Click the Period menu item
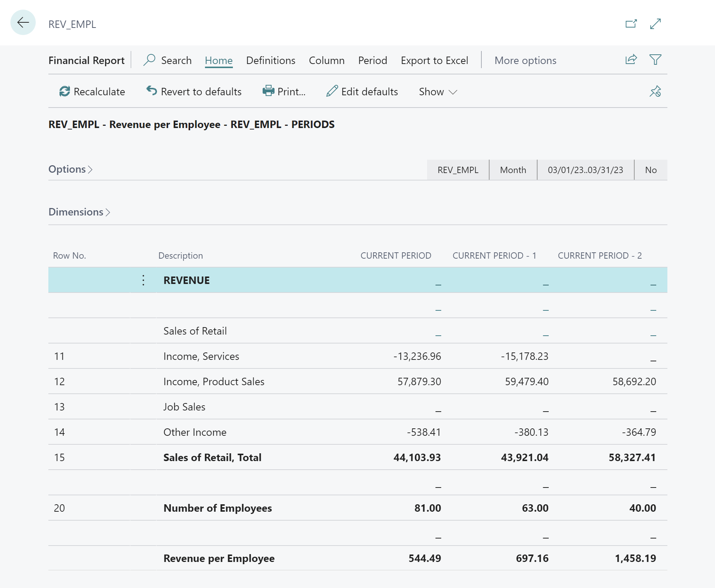The image size is (715, 588). pyautogui.click(x=372, y=60)
